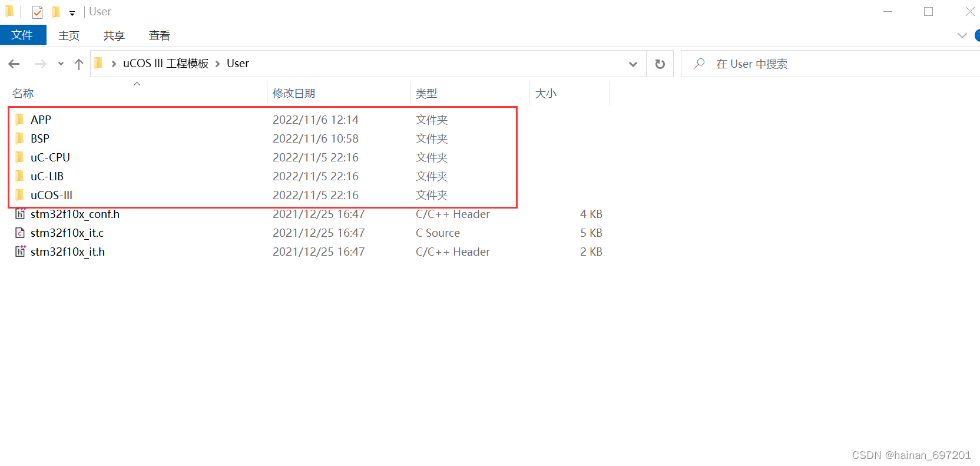980x466 pixels.
Task: Select the file name stm32f10x_conf.h
Action: (75, 214)
